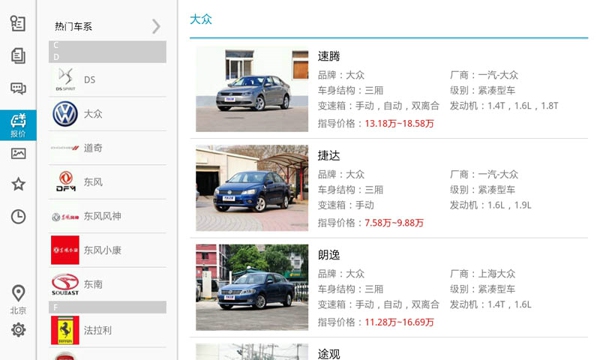Select the 报价 car price icon
Image resolution: width=600 pixels, height=360 pixels.
coord(18,125)
